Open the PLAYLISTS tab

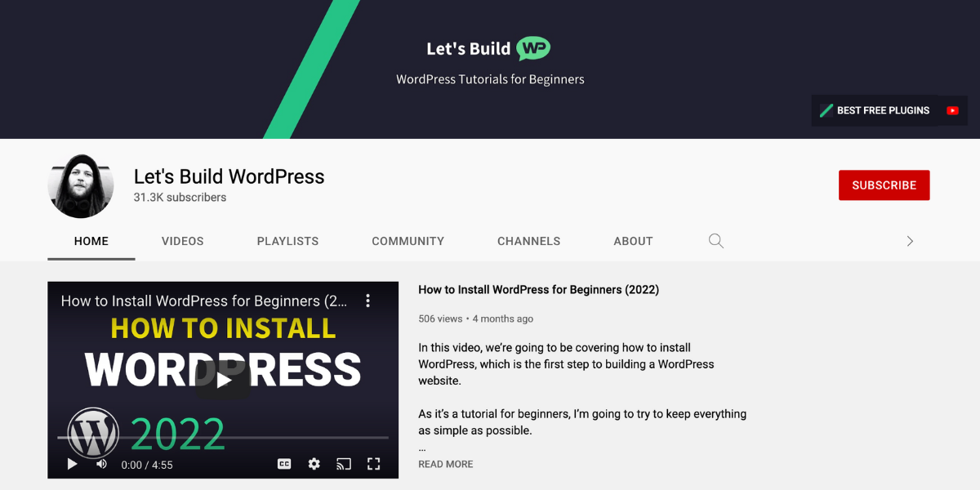point(287,241)
